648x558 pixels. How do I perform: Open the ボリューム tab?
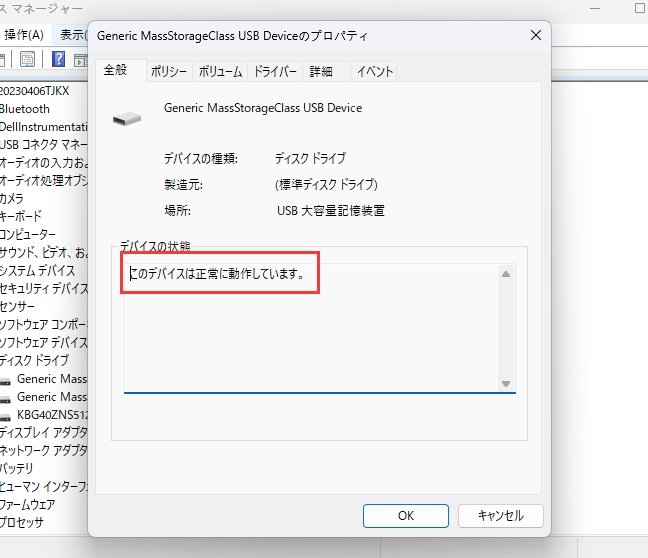[x=220, y=72]
